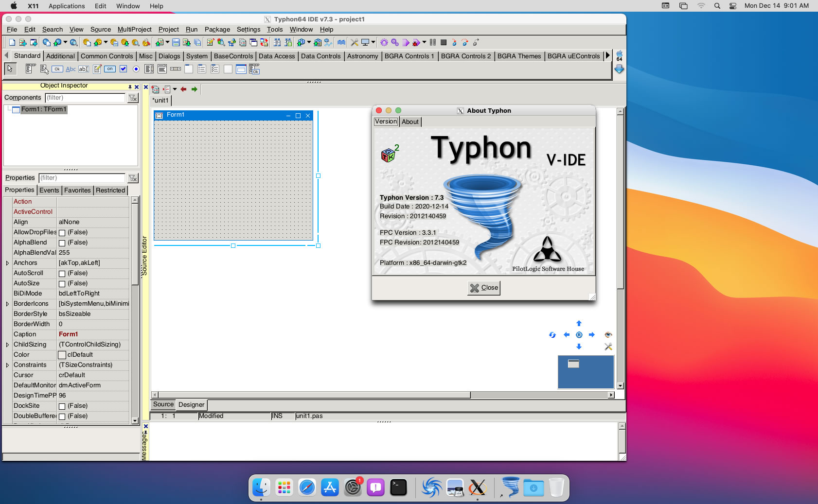Open the debug run dropdown arrow beside bug icon
The image size is (818, 504).
click(x=424, y=42)
